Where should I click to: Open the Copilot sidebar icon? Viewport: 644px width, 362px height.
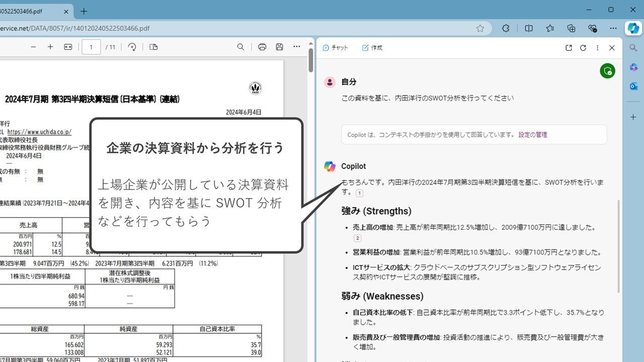632,28
